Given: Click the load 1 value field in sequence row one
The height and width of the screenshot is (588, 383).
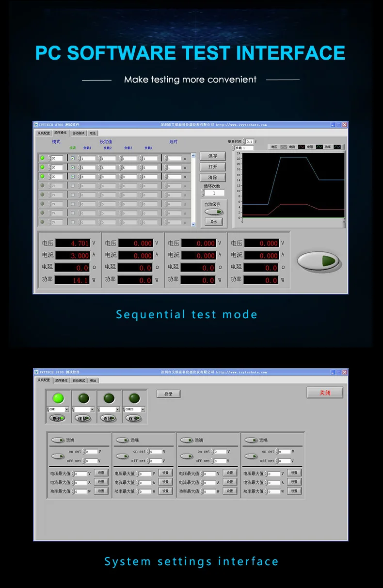Looking at the screenshot, I should 88,158.
